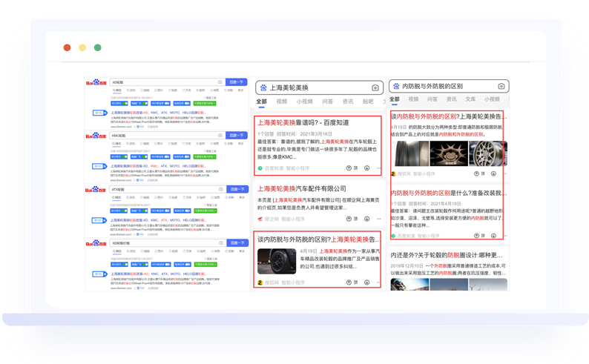
Task: Upvote 顶 icon on 内防脱与外防脱的区别是什么 result
Action: pos(476,236)
